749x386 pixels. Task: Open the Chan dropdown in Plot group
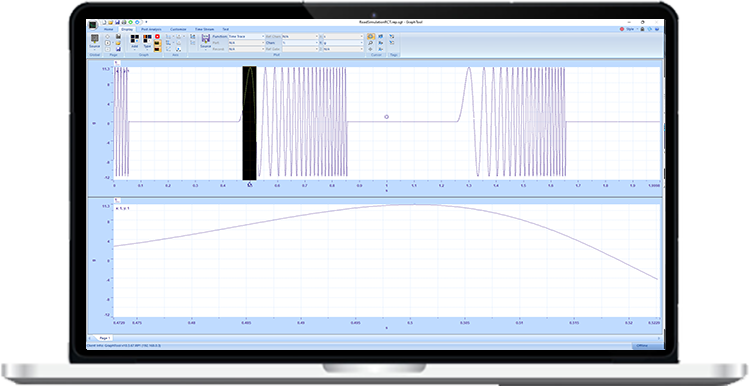coord(300,43)
